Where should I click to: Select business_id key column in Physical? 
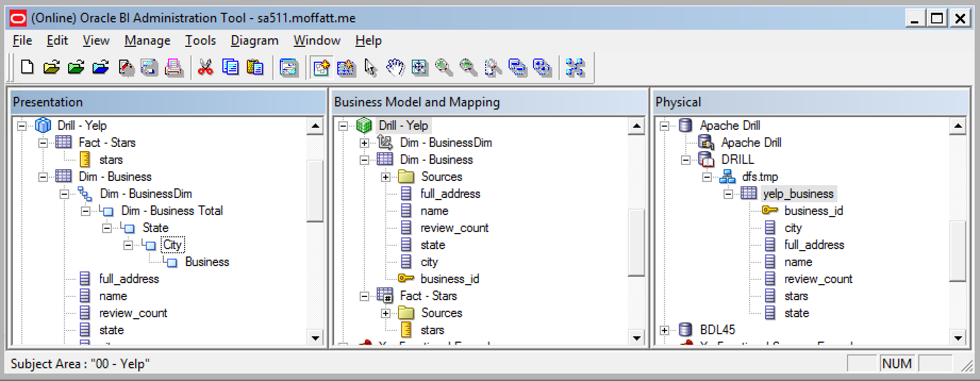(x=813, y=211)
